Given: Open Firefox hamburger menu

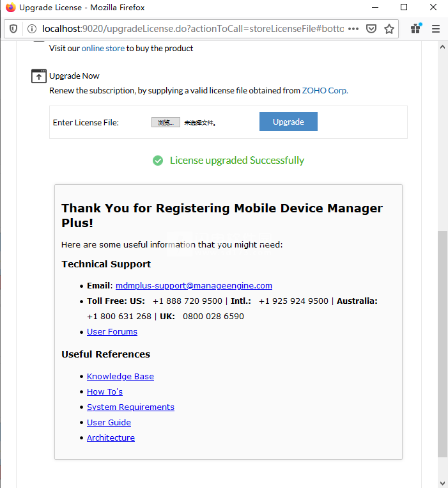Looking at the screenshot, I should (x=436, y=29).
